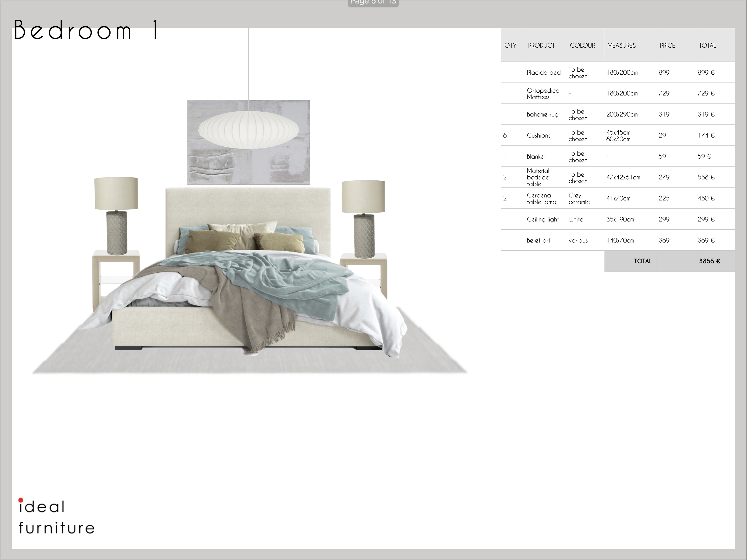This screenshot has height=560, width=747.
Task: Select the right table lamp image
Action: pos(364,219)
